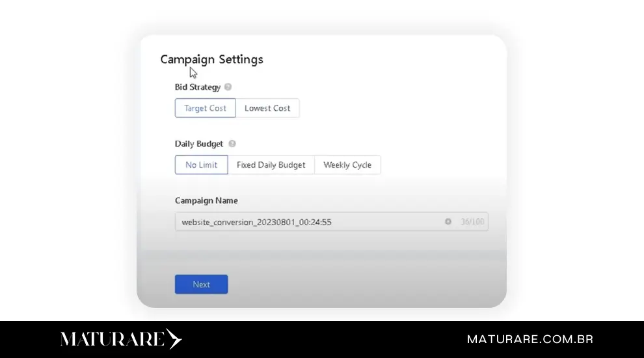Click the Maturare arrow logo icon
Screen dimensions: 644x358
[x=174, y=339]
